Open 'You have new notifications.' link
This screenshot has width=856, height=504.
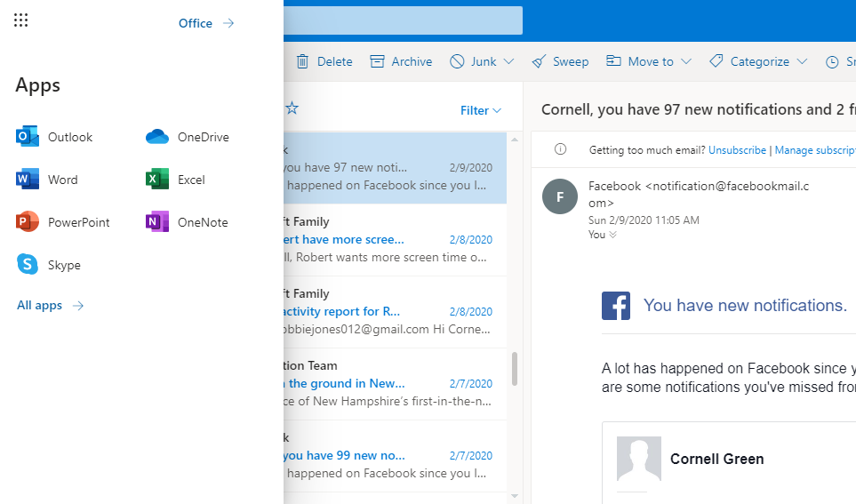[x=745, y=305]
